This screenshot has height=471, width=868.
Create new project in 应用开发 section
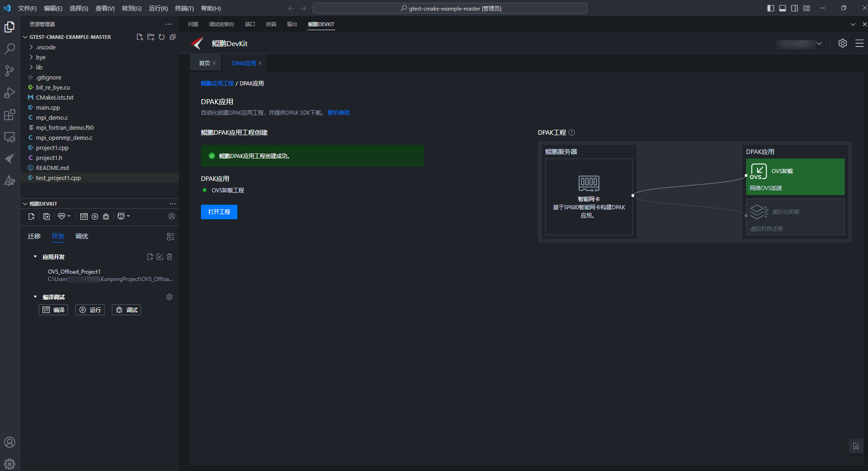(150, 257)
